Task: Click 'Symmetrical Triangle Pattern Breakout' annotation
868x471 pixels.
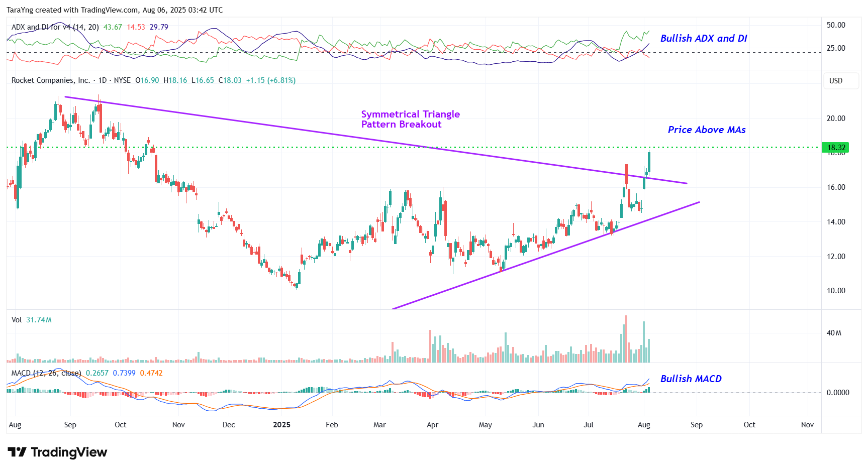Action: point(410,119)
